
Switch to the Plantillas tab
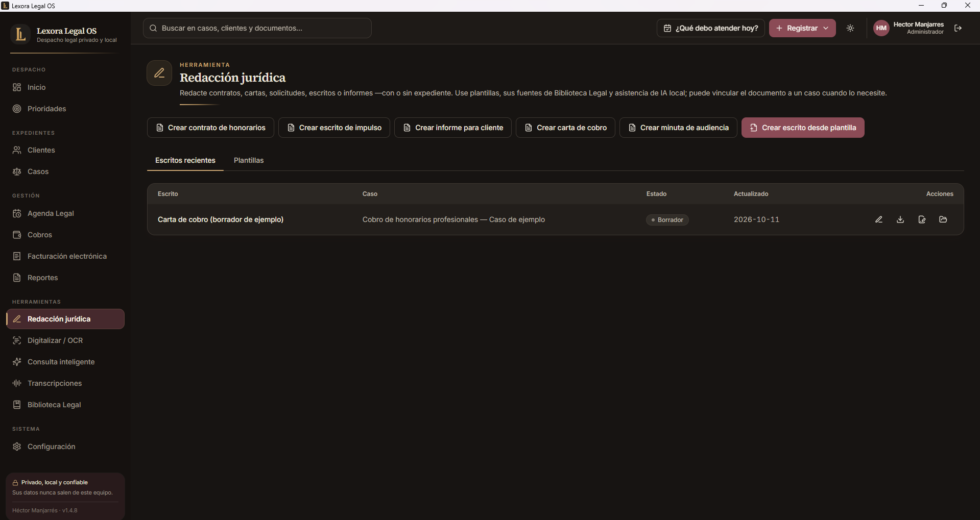click(249, 160)
